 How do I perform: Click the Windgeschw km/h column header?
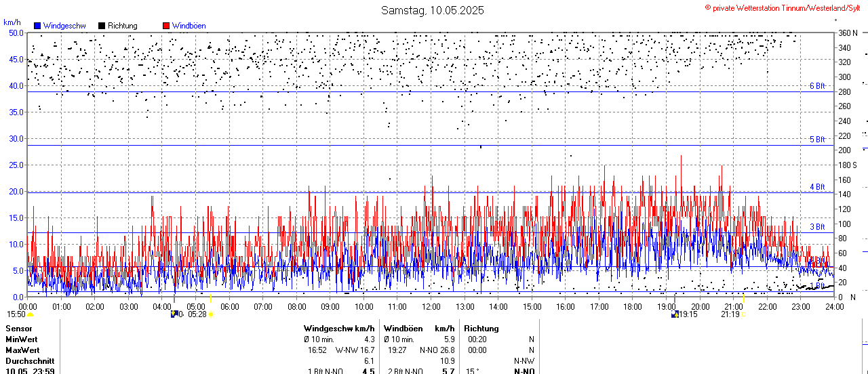[339, 329]
